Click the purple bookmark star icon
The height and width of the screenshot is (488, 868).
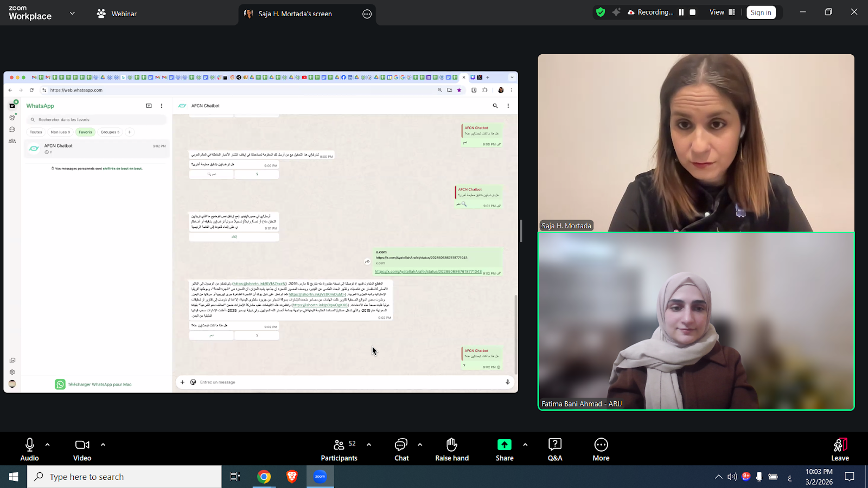[459, 90]
